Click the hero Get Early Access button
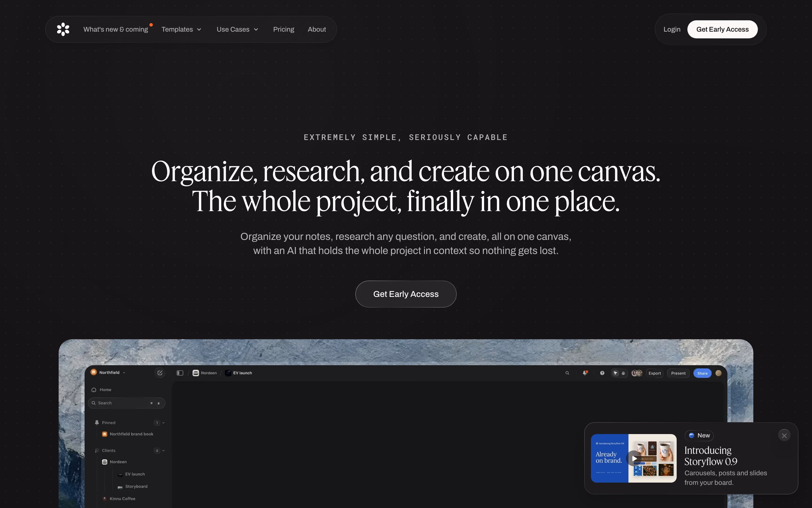Viewport: 812px width, 508px height. [x=406, y=294]
